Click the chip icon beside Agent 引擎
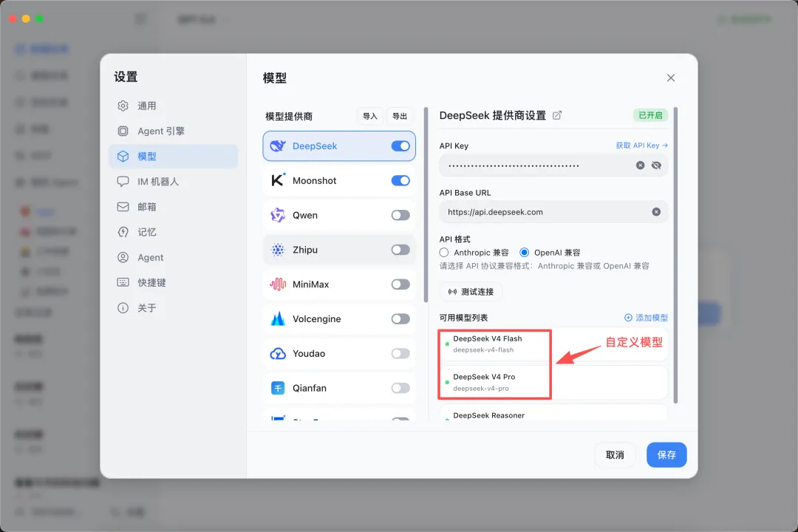The height and width of the screenshot is (532, 798). click(x=123, y=131)
